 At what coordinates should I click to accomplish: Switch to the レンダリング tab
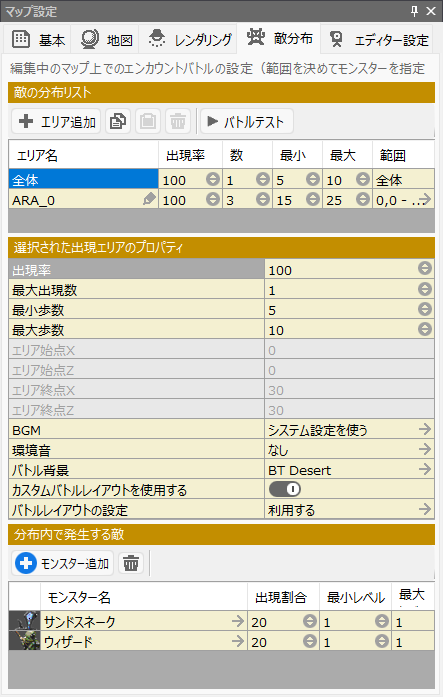pos(188,39)
